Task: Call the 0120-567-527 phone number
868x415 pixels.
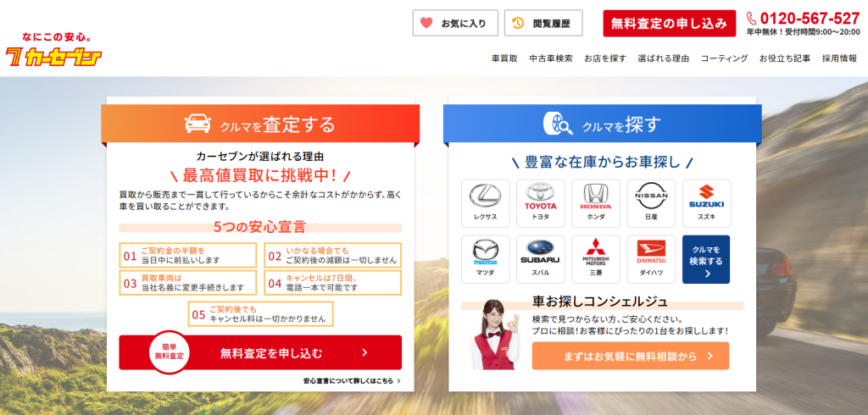Action: click(810, 19)
